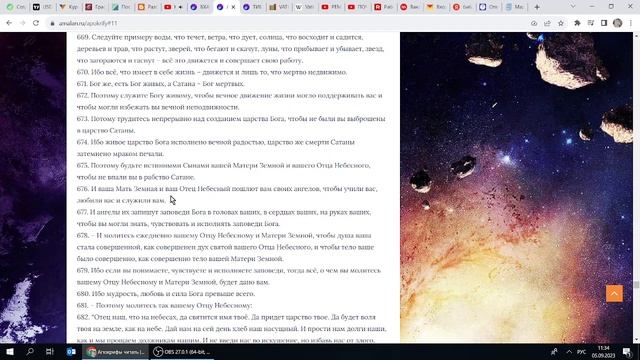Image resolution: width=640 pixels, height=360 pixels.
Task: Click verse 673 text
Action: [x=231, y=124]
